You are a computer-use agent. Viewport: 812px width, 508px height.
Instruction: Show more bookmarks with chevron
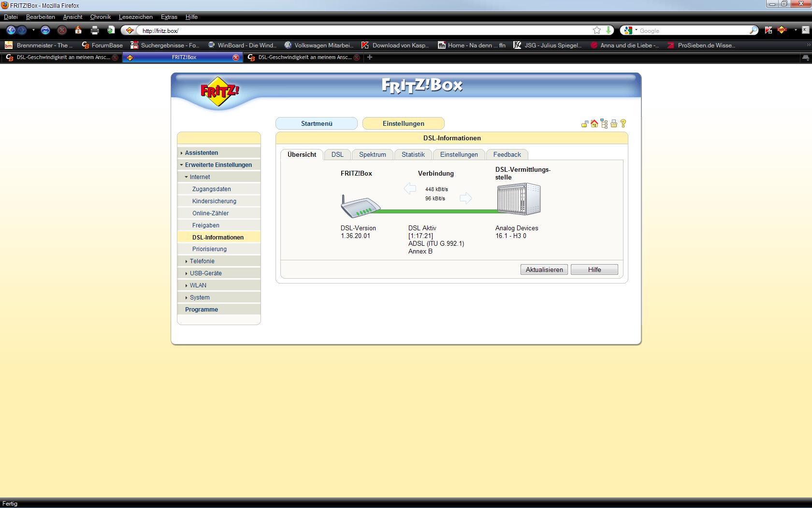(x=808, y=45)
